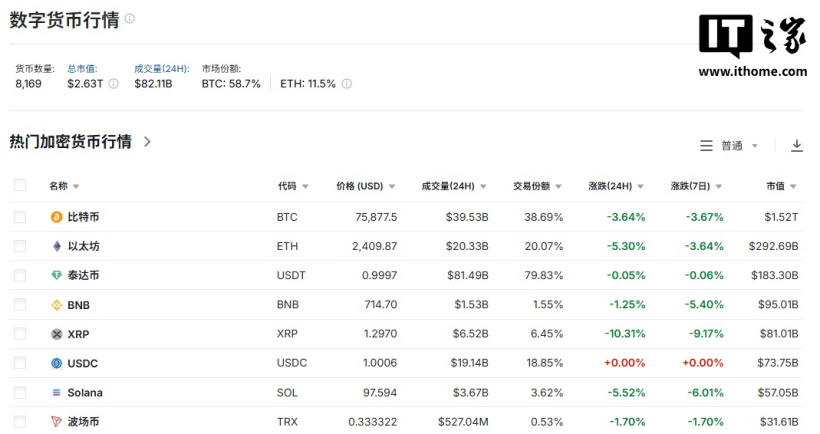Click the BTC: 58.7% market share
Screen dimensions: 820x434
click(231, 84)
